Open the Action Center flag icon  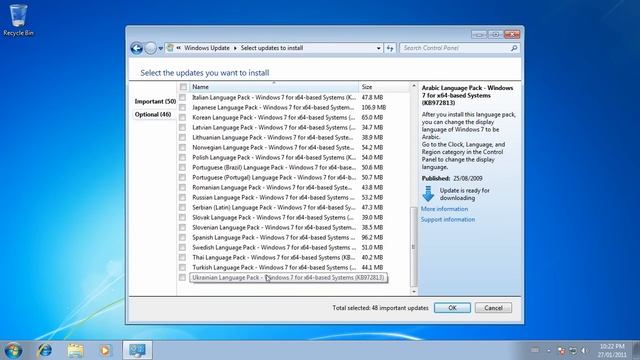(x=562, y=351)
